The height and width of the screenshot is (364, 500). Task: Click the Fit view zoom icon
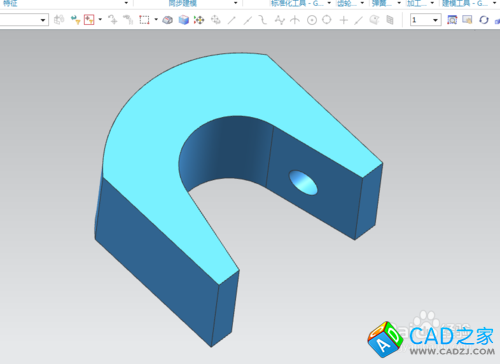452,20
